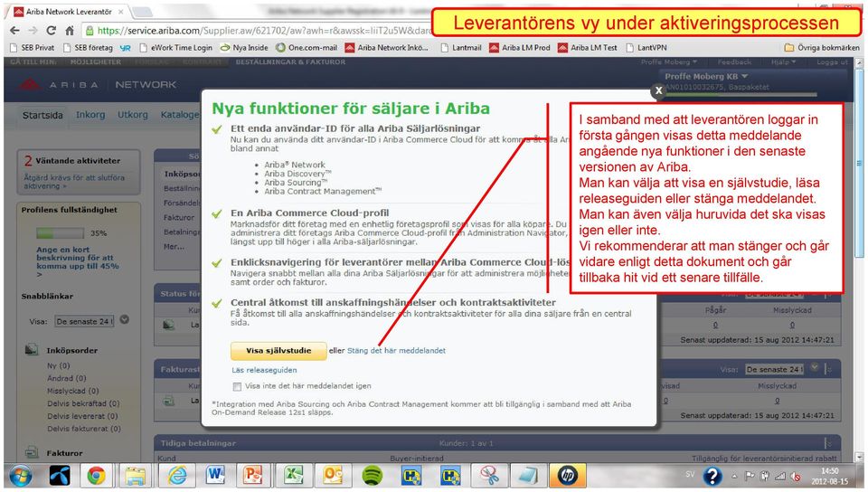Open Internet Explorer from taskbar
Screen dimensions: 868x492
177,476
